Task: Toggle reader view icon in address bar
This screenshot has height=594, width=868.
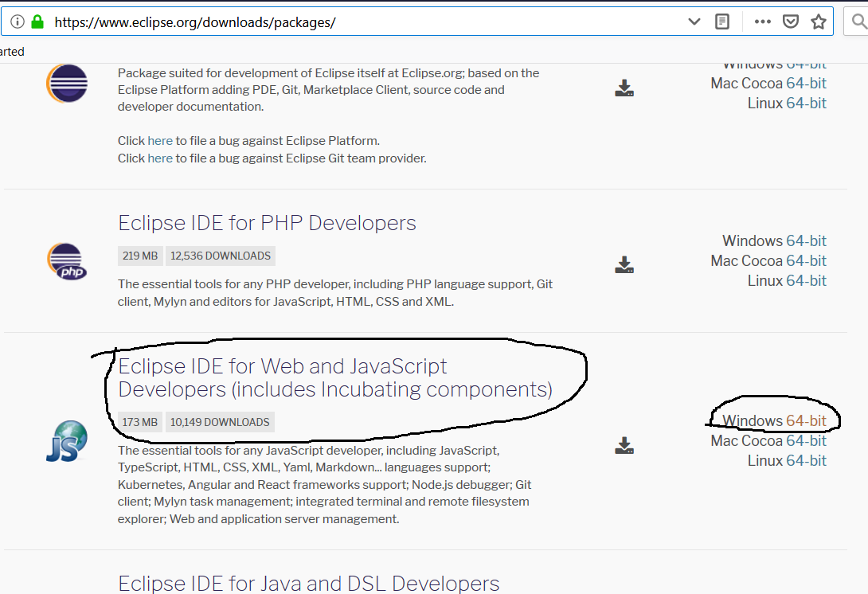Action: click(x=721, y=21)
